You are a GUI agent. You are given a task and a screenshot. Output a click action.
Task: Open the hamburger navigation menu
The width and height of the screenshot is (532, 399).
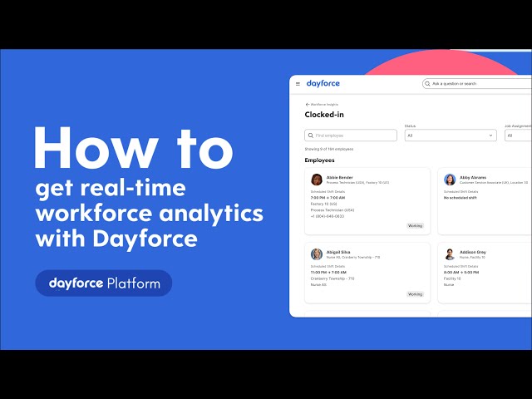[298, 84]
